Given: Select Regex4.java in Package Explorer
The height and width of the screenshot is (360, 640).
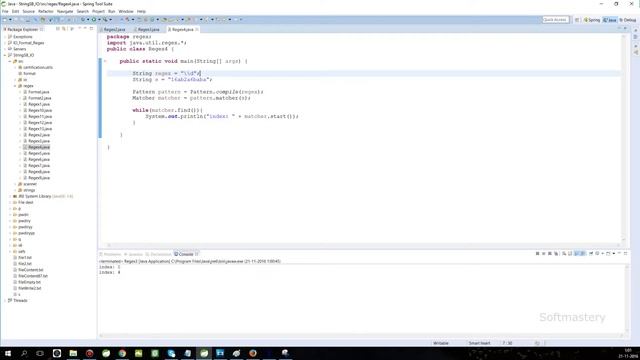Looking at the screenshot, I should point(39,147).
